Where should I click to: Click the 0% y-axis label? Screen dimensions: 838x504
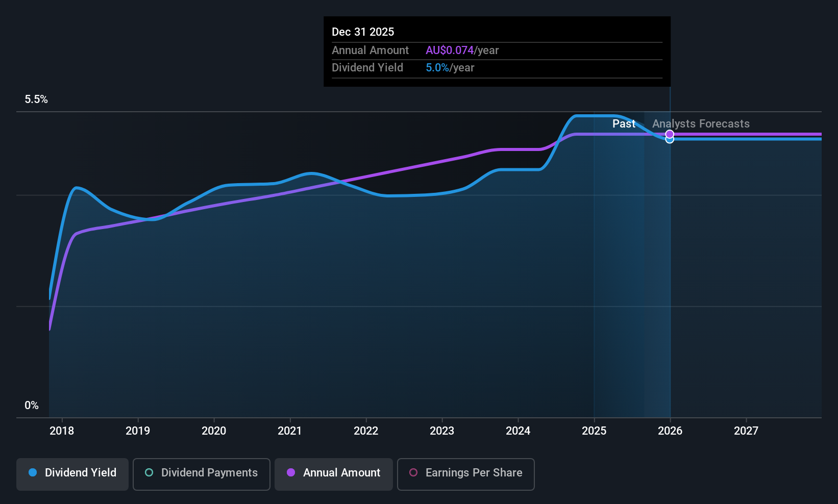[x=32, y=406]
